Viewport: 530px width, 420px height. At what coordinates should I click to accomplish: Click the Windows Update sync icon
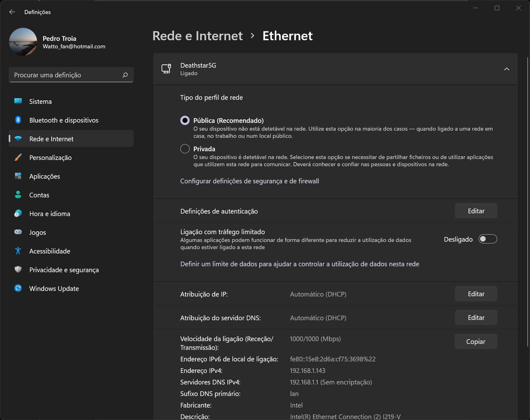point(18,288)
